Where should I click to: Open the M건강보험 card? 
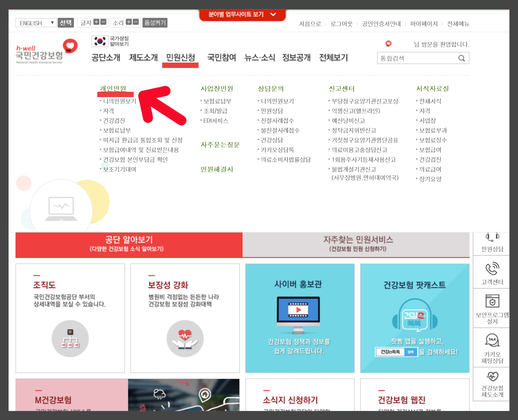(x=127, y=395)
